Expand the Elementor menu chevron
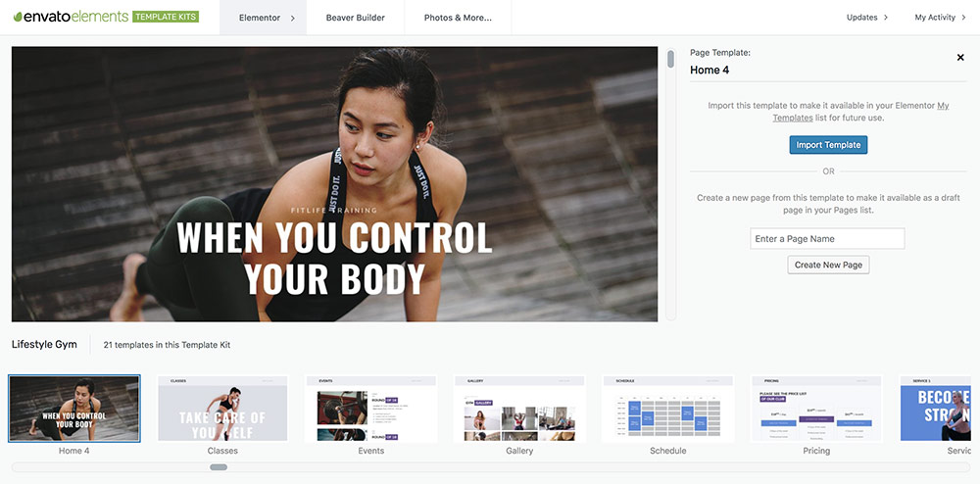 tap(292, 18)
